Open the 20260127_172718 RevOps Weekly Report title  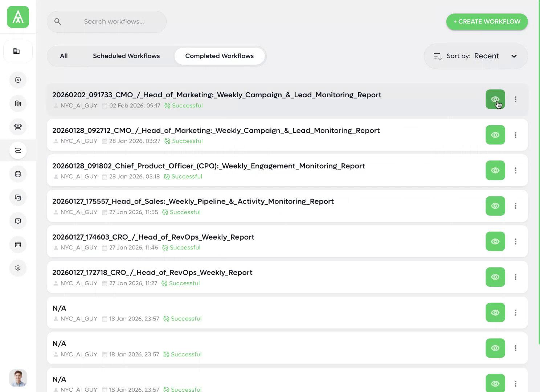tap(152, 273)
